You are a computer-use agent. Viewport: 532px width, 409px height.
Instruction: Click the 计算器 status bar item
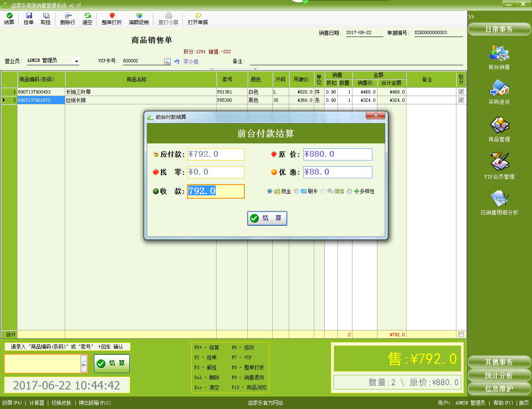pyautogui.click(x=37, y=403)
